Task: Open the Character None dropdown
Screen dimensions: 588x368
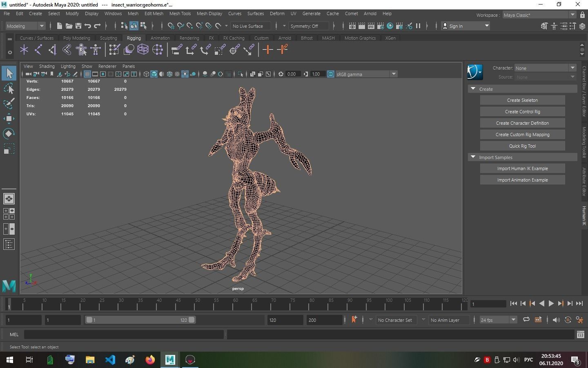Action: [x=545, y=68]
